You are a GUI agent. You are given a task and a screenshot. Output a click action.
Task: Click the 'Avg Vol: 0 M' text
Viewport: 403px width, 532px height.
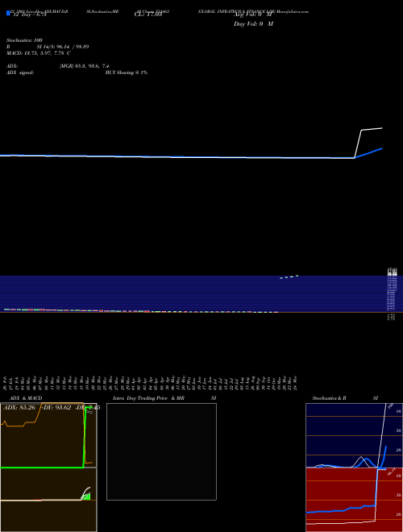(x=253, y=15)
